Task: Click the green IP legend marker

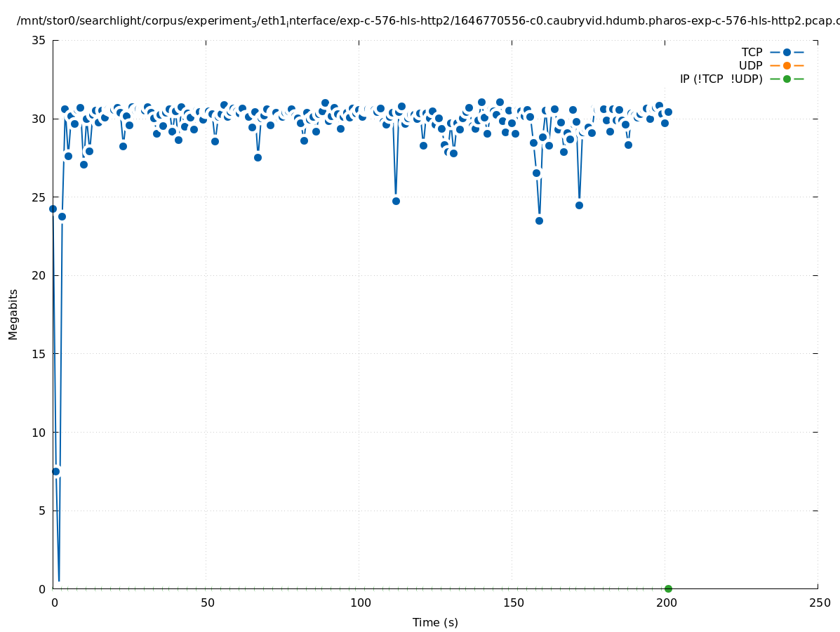Action: pos(787,79)
